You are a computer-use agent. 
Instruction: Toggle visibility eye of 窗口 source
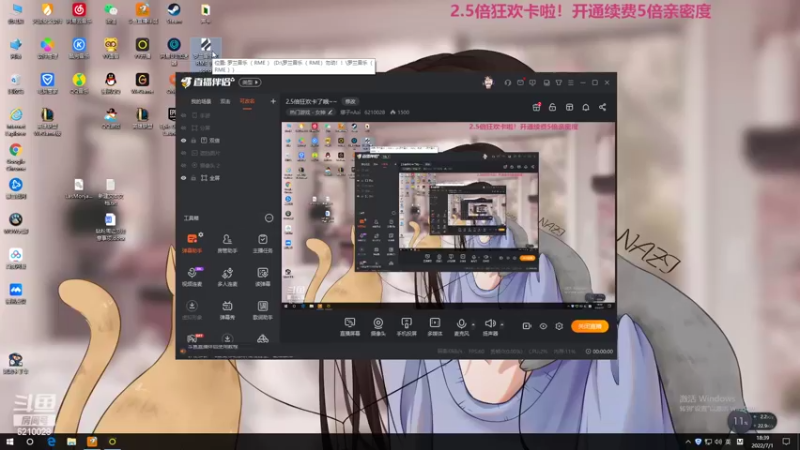click(184, 140)
